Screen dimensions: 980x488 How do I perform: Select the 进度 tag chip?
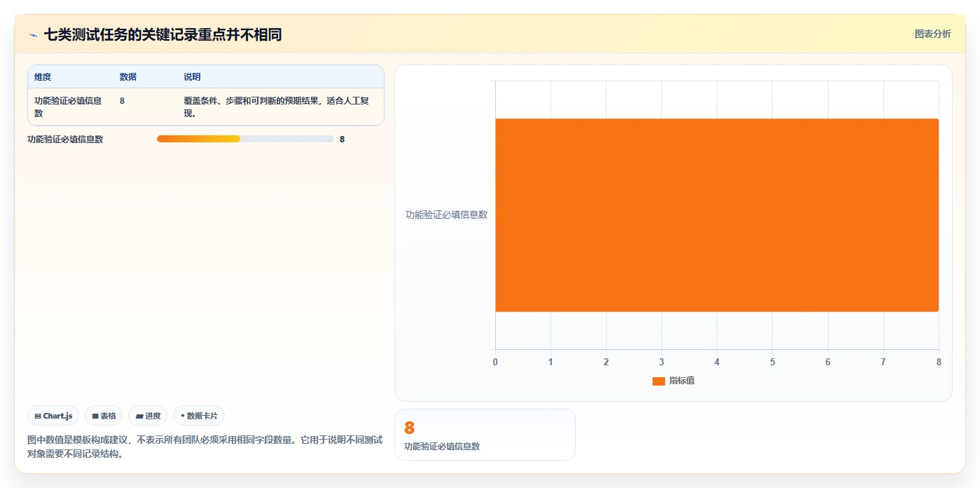pos(148,416)
